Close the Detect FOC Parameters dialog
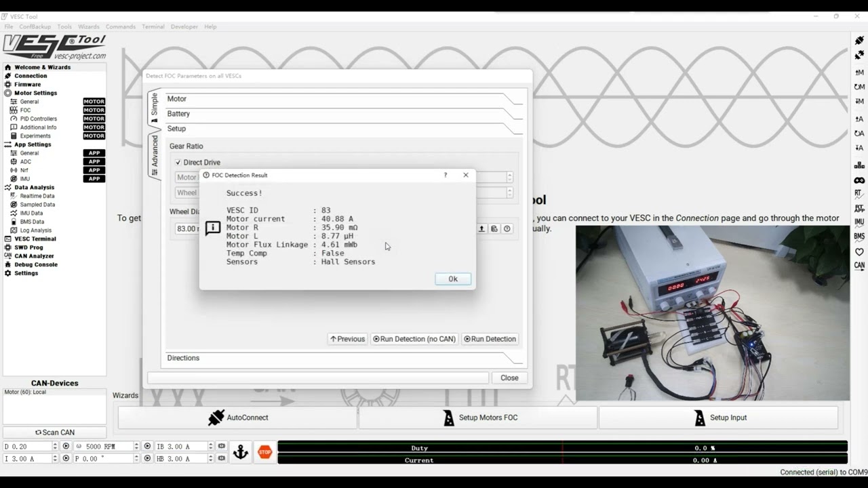 tap(509, 378)
